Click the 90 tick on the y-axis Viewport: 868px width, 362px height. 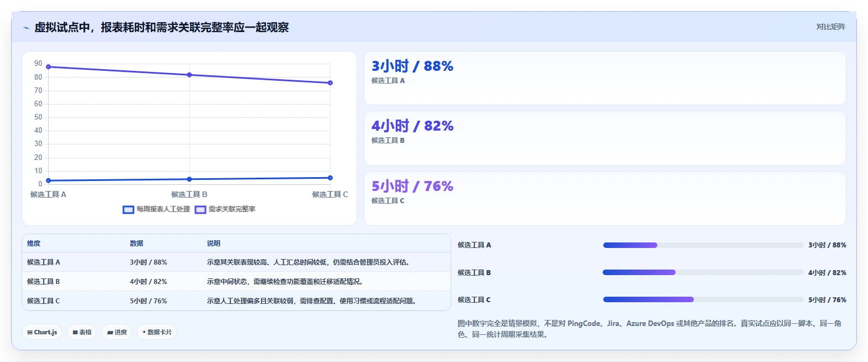click(x=38, y=64)
